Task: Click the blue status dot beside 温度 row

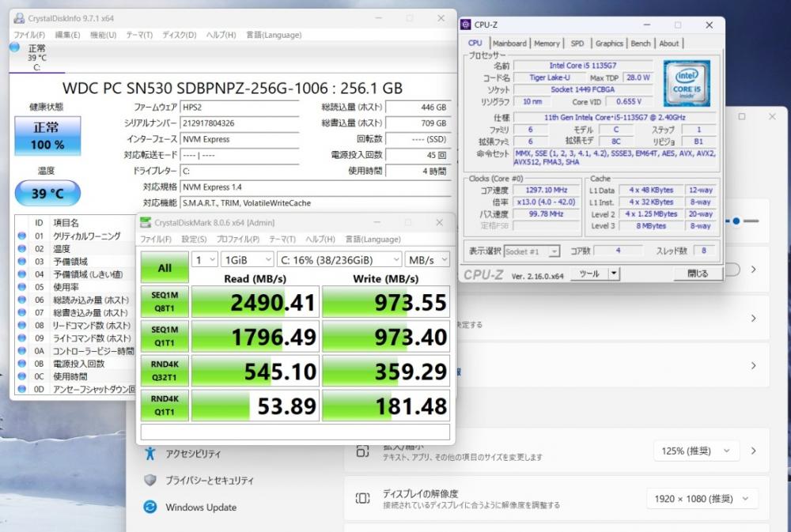Action: 21,248
